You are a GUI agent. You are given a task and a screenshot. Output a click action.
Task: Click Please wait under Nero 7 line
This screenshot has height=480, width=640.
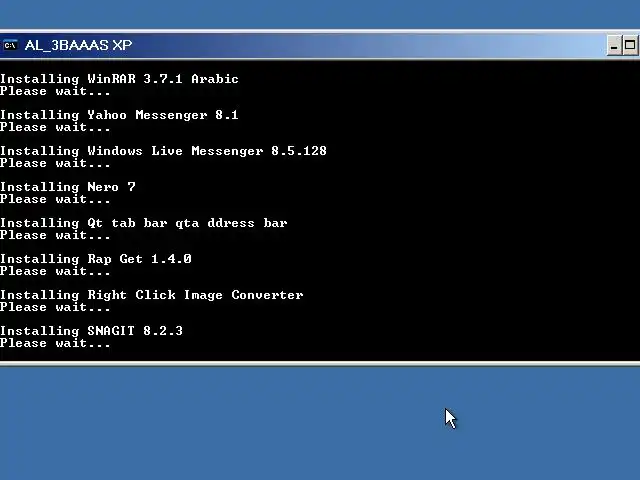click(x=55, y=199)
